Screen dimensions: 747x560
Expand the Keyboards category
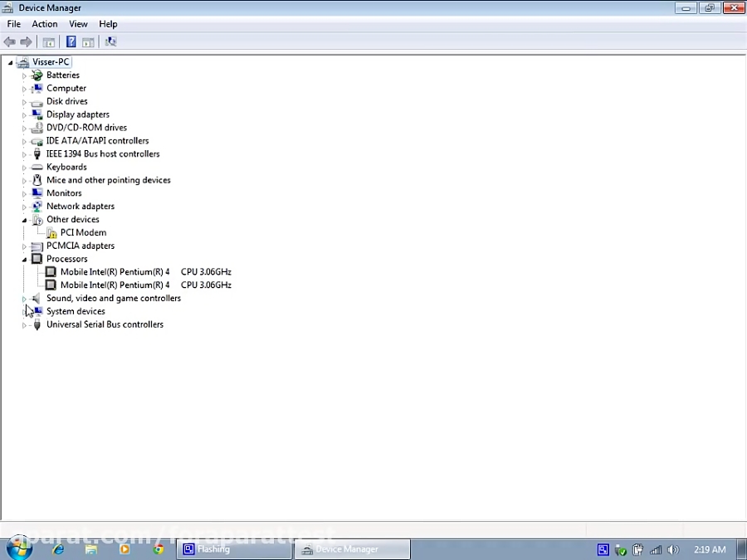(24, 167)
